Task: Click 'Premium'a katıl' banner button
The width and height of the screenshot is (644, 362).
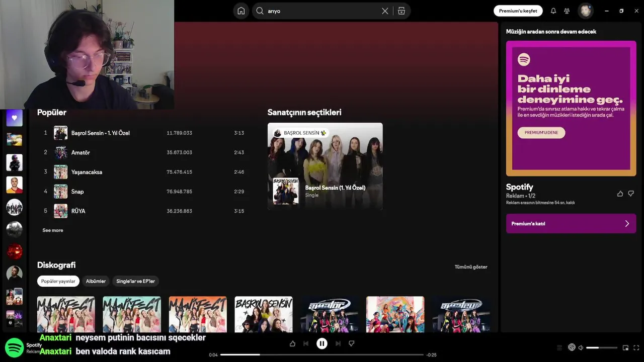Action: pyautogui.click(x=571, y=224)
